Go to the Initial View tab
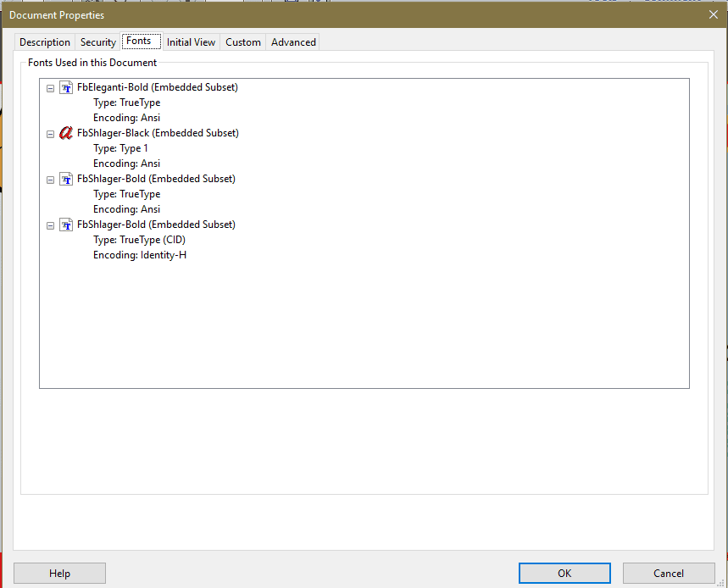This screenshot has width=728, height=588. coord(191,42)
